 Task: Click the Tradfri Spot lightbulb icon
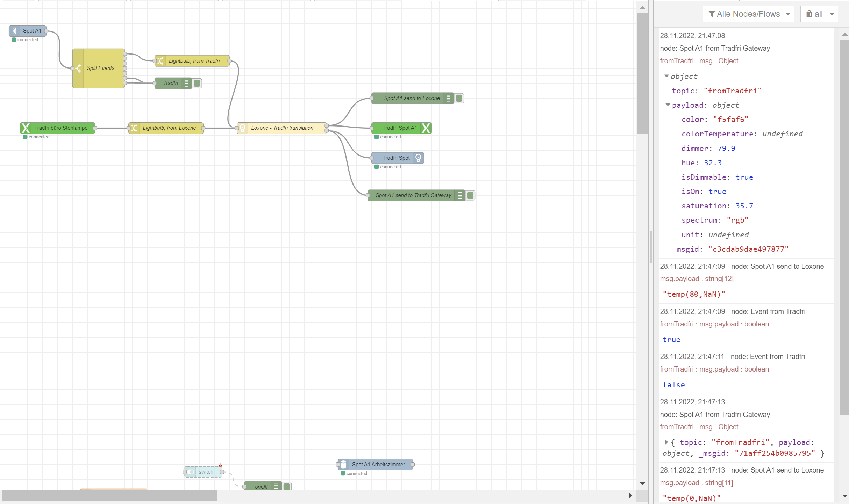click(418, 158)
